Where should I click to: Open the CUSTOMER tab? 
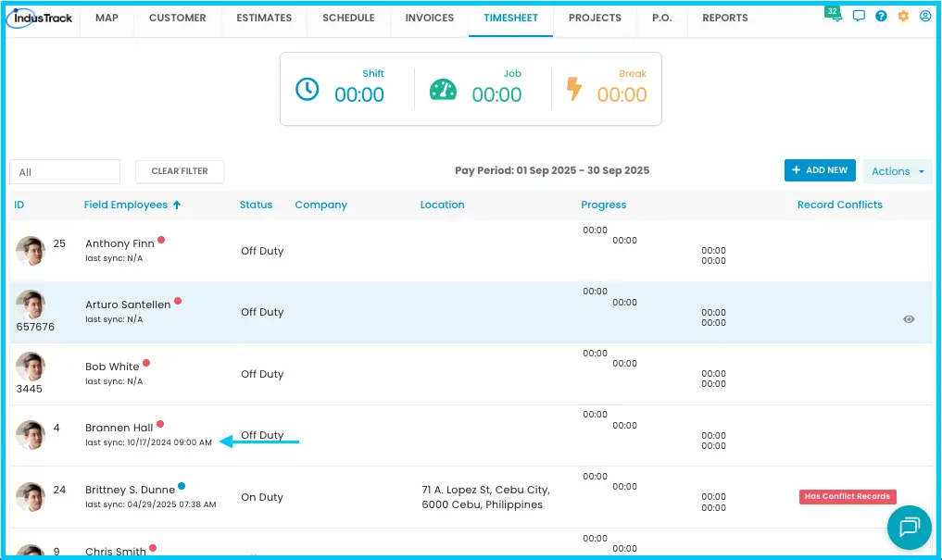pyautogui.click(x=177, y=18)
